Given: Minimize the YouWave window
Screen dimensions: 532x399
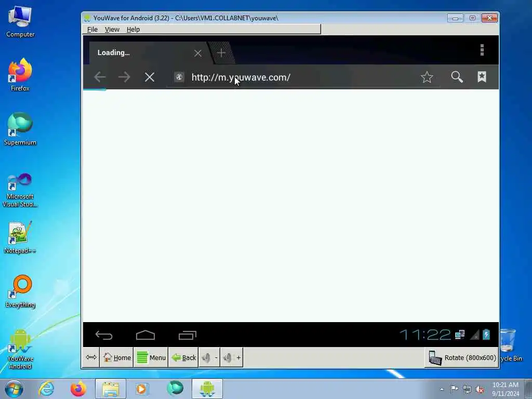Looking at the screenshot, I should coord(455,18).
